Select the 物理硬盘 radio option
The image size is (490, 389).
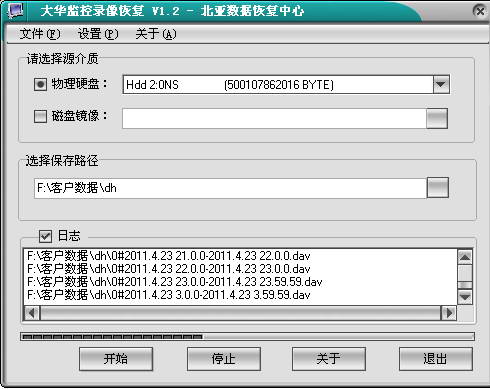tap(40, 84)
